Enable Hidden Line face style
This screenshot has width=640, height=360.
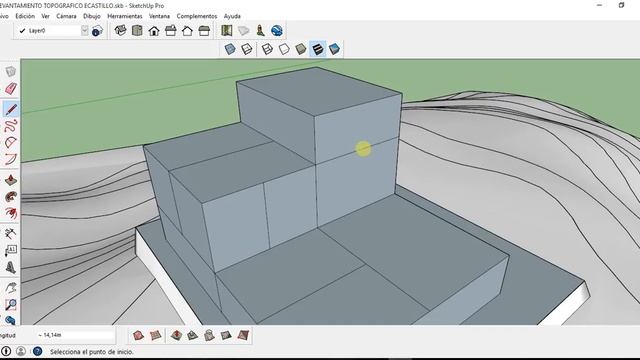click(x=284, y=49)
